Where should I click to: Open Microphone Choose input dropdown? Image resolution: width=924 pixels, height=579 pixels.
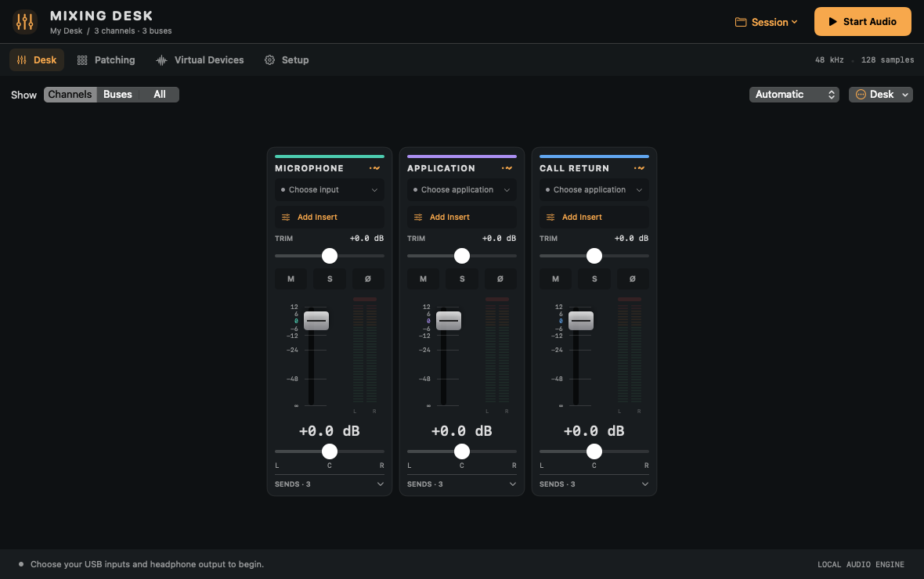pyautogui.click(x=330, y=189)
